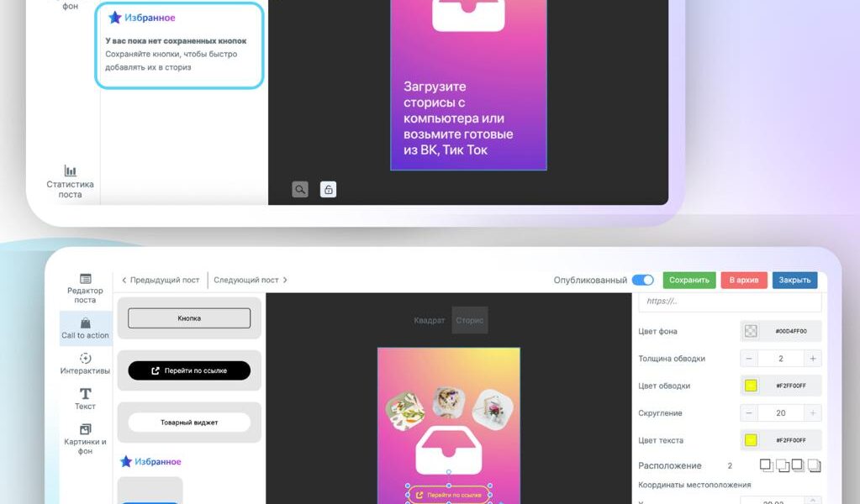Click the #00D4FF00 background color value
This screenshot has height=504, width=860.
(x=791, y=331)
